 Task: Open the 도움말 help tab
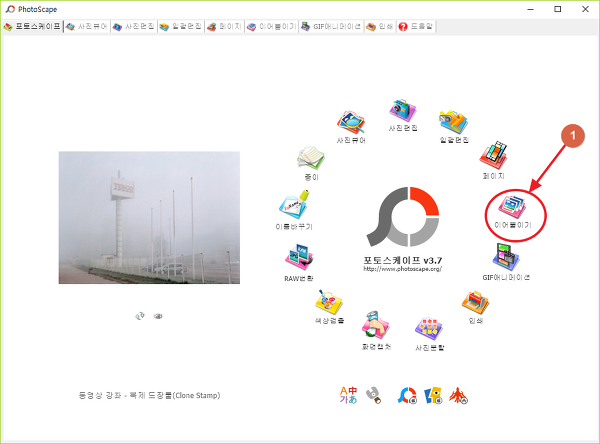click(x=416, y=26)
